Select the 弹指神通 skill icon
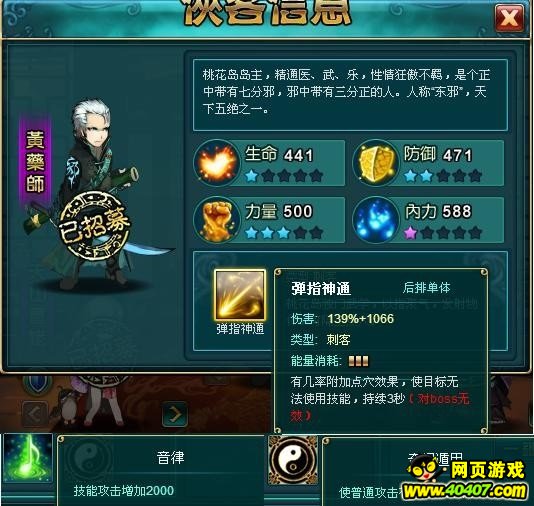The height and width of the screenshot is (506, 534). [240, 295]
